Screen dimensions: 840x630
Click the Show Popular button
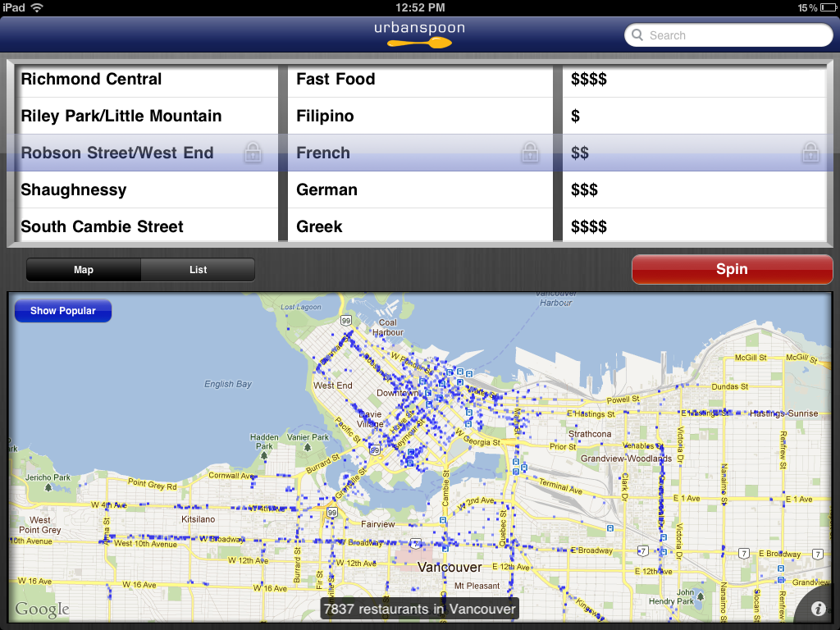tap(63, 311)
